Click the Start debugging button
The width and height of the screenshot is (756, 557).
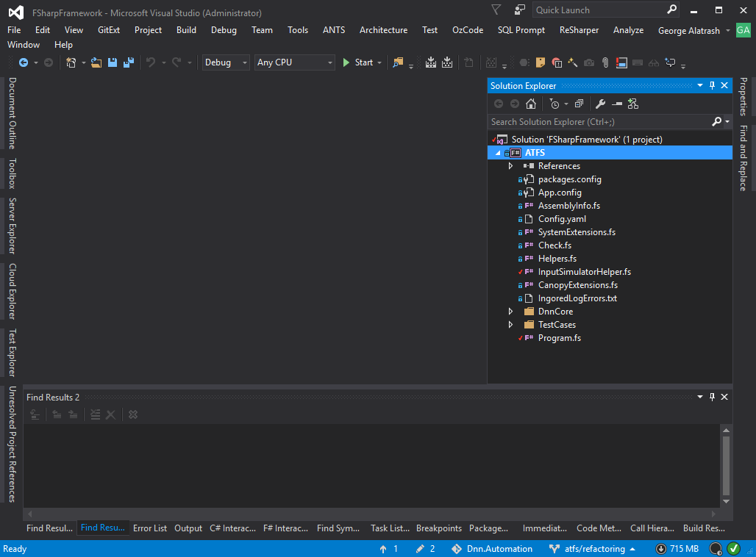357,62
